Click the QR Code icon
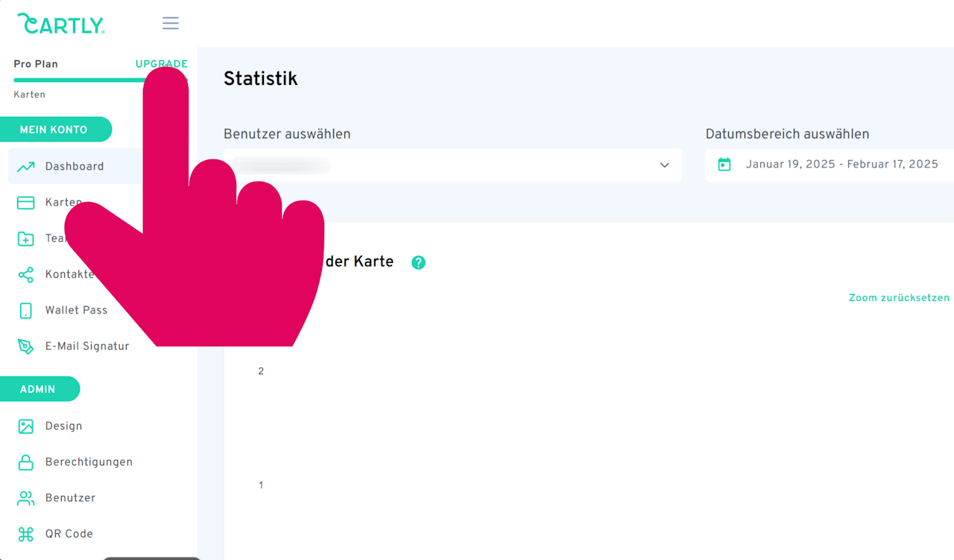Image resolution: width=954 pixels, height=560 pixels. pos(26,534)
